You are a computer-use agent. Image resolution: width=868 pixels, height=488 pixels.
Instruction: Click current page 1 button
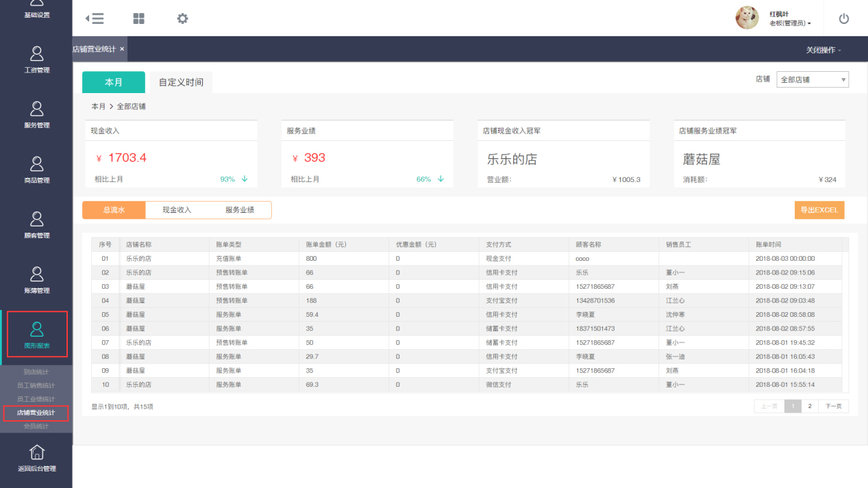click(x=793, y=406)
